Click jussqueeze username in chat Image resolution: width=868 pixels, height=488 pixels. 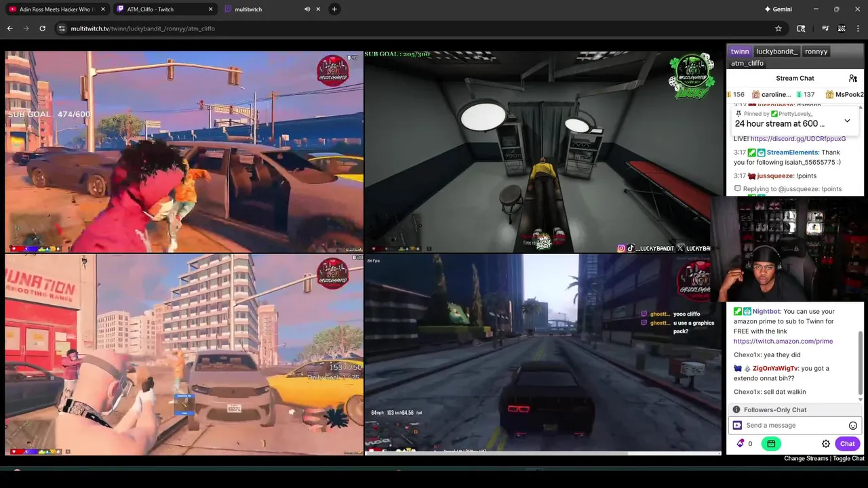point(775,176)
